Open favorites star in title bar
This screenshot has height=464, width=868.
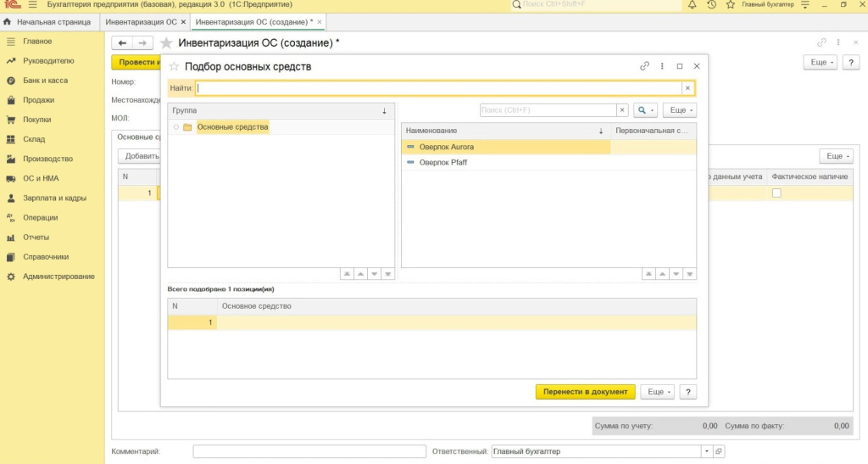click(730, 4)
